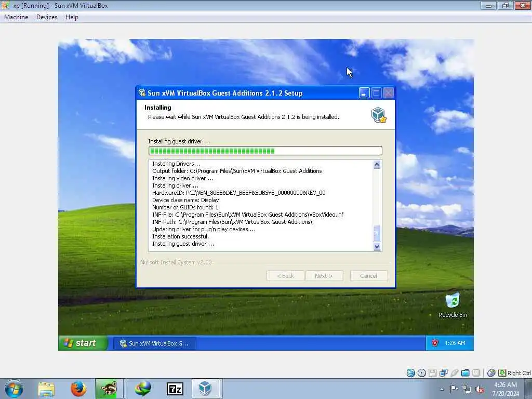Open Windows Explorer from host taskbar
Screen dimensions: 532x399
point(46,389)
